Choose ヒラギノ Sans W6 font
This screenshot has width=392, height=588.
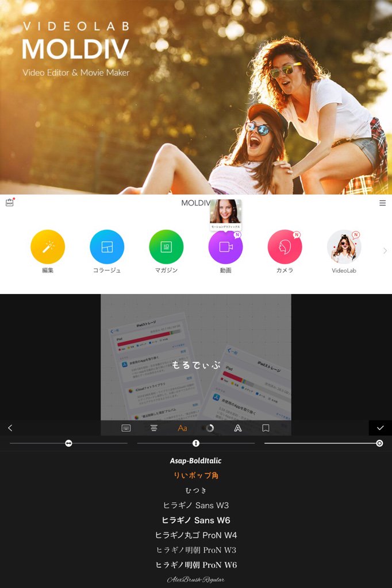(195, 520)
